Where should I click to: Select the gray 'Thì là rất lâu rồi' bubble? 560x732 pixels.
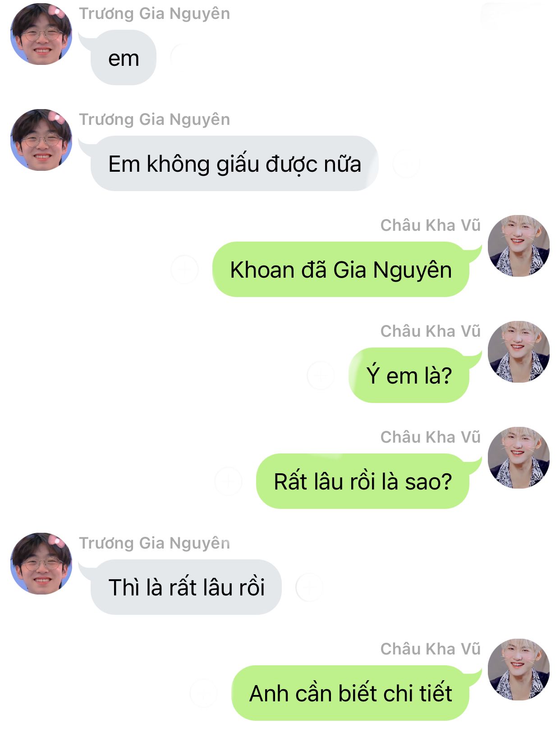[x=186, y=587]
